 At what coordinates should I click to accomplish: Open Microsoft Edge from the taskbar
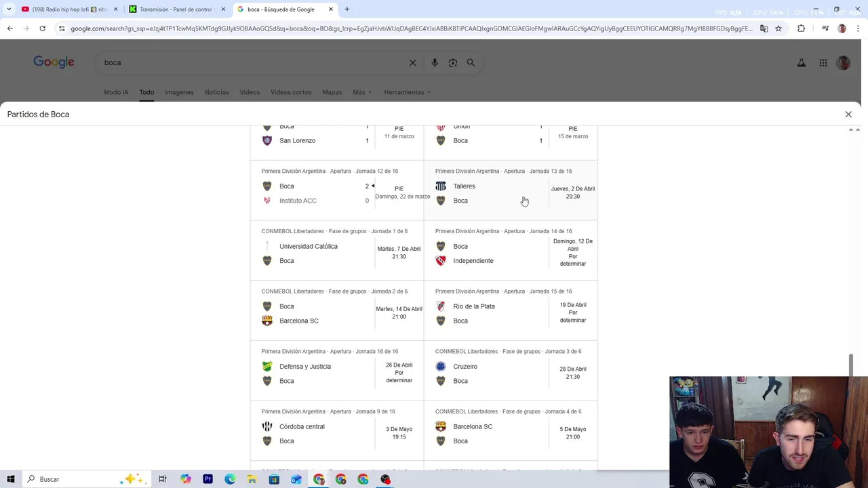(230, 479)
